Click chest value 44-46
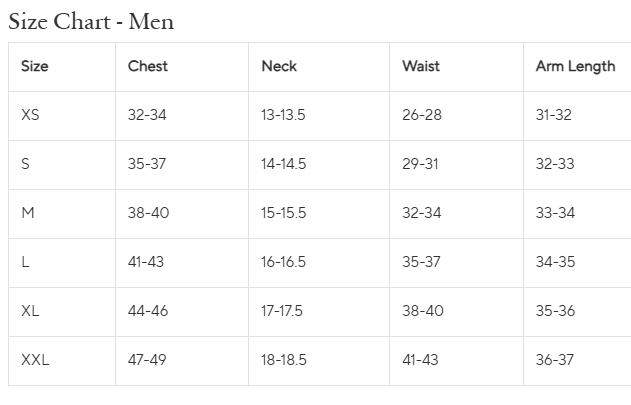Screen dimensions: 631x405 148,311
